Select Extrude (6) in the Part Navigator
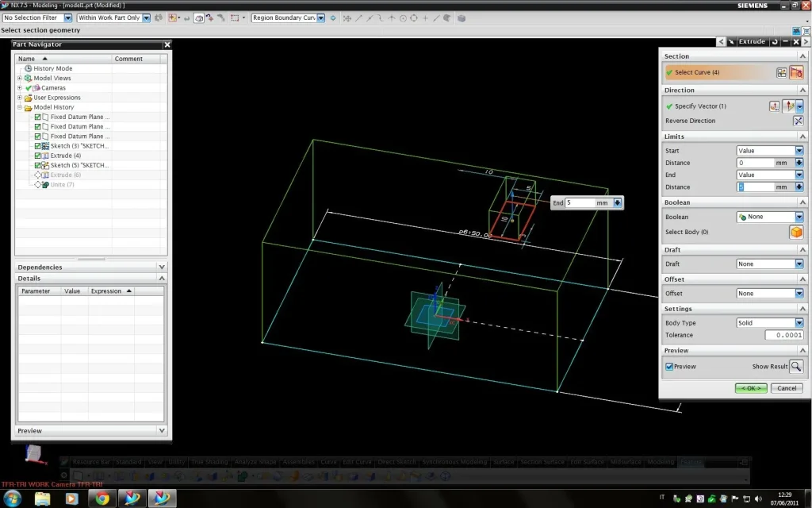Screen dimensions: 812x508 [65, 175]
